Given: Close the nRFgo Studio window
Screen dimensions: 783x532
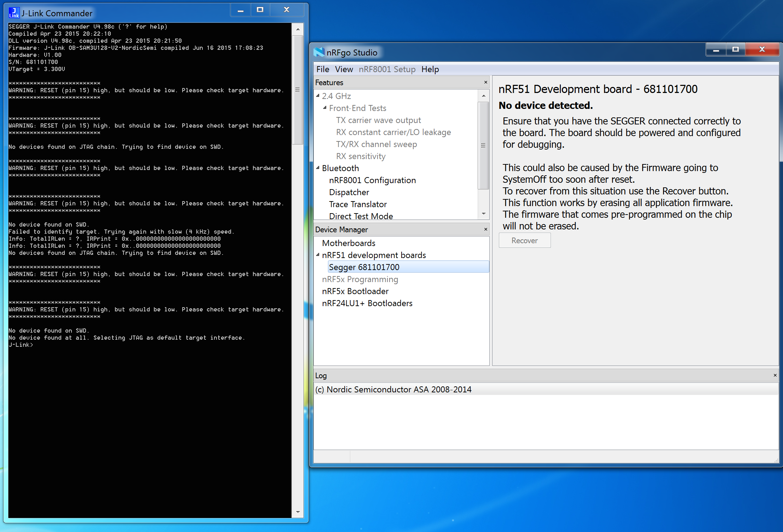Looking at the screenshot, I should [x=762, y=50].
